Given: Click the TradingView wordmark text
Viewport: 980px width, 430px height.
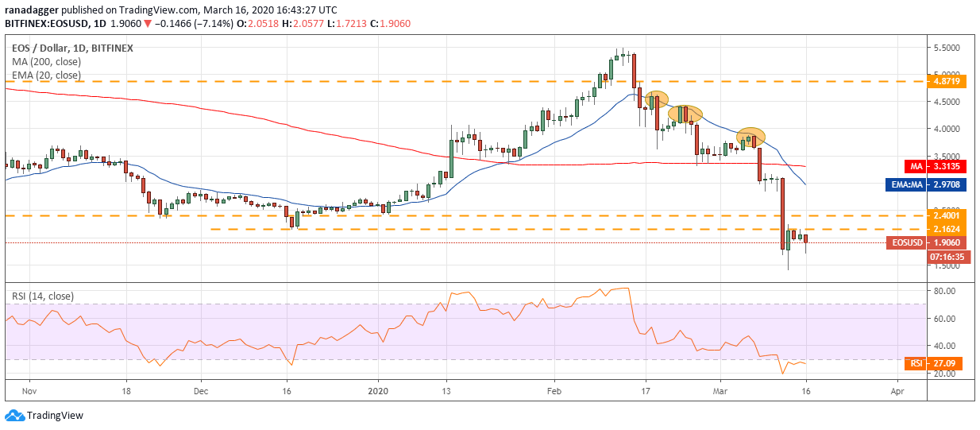Looking at the screenshot, I should (x=55, y=416).
